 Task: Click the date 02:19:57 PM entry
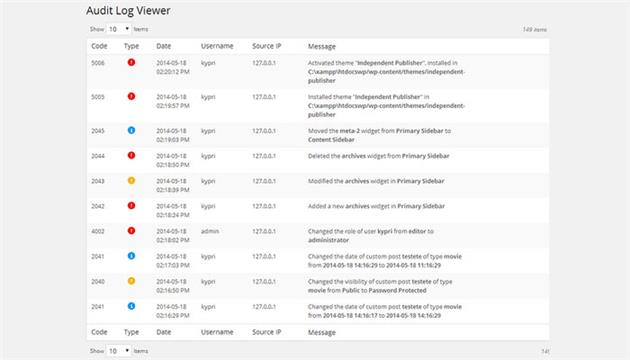173,101
